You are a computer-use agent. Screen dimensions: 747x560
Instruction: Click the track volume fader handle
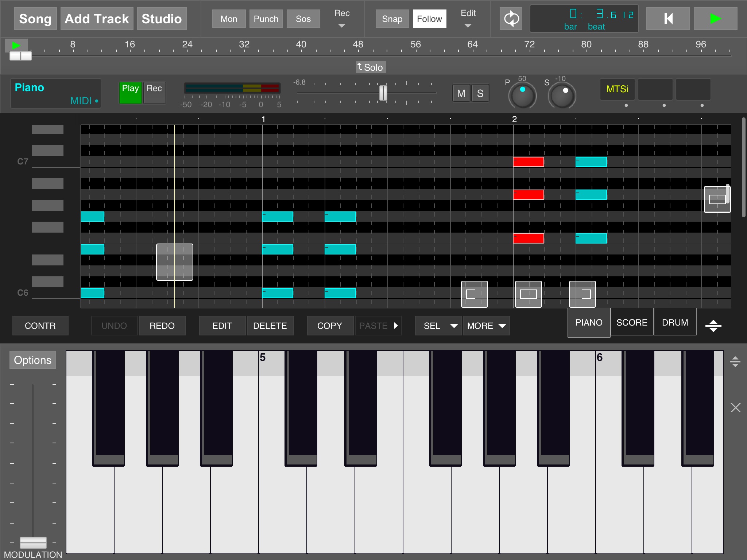383,93
